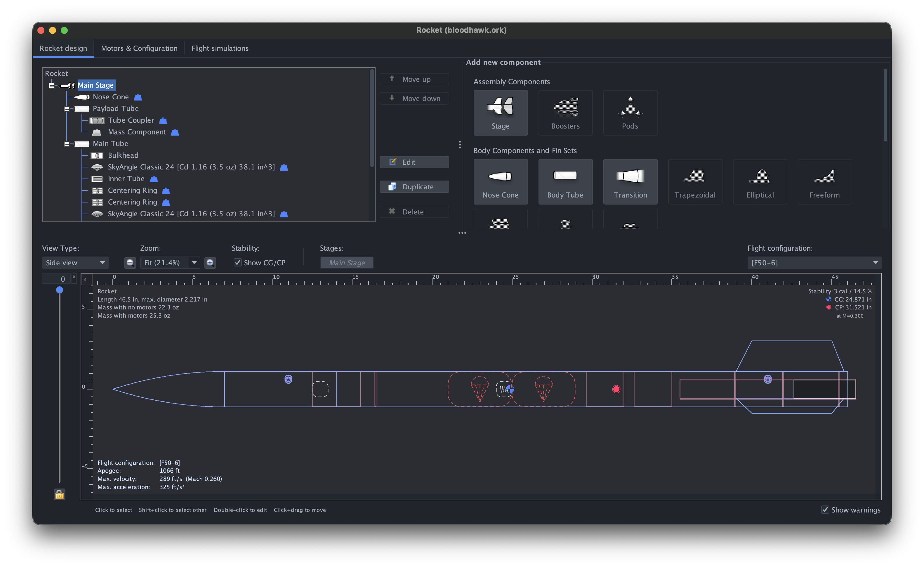Click the Duplicate button
Screen dimensions: 924x568
pyautogui.click(x=414, y=187)
